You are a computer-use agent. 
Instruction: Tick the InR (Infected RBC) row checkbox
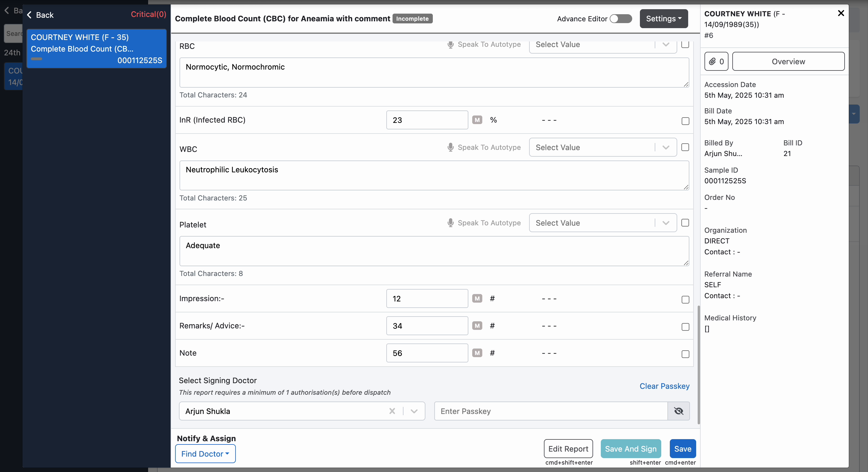pyautogui.click(x=685, y=121)
